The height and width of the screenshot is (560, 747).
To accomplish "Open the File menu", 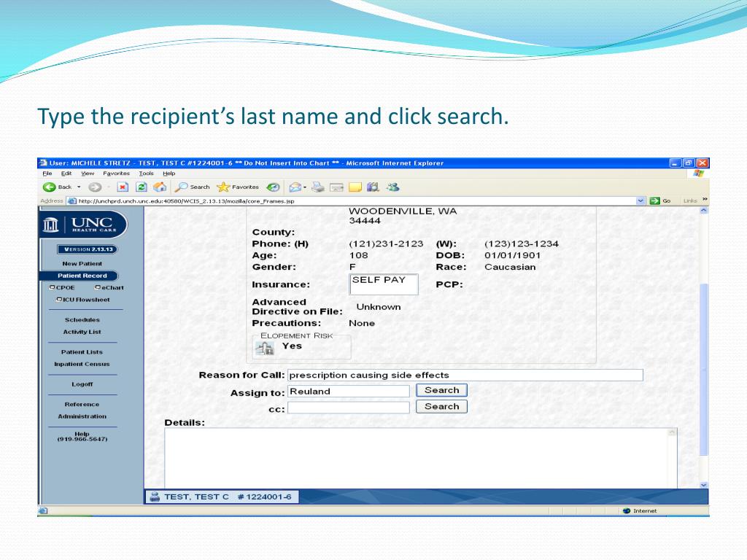I will 47,174.
